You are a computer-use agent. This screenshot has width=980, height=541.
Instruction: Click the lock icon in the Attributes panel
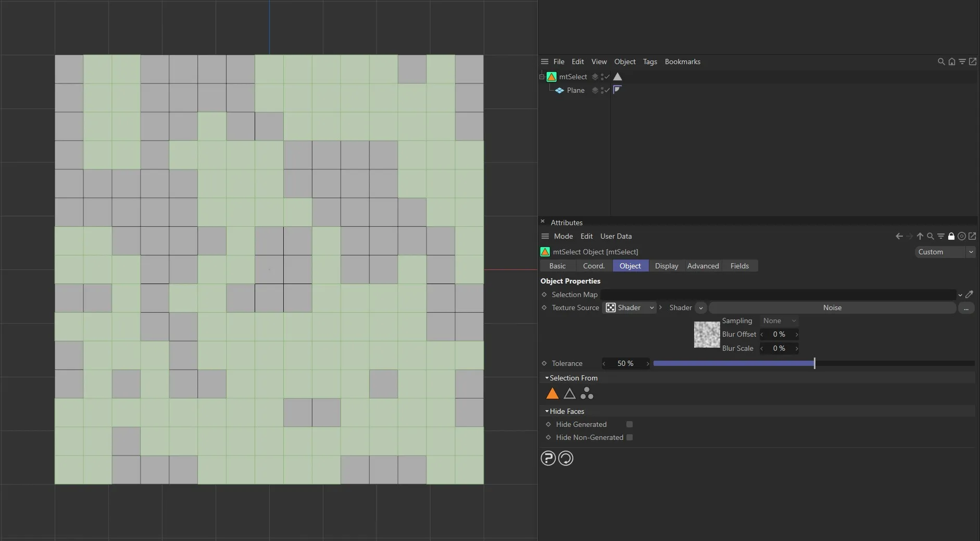(x=952, y=236)
